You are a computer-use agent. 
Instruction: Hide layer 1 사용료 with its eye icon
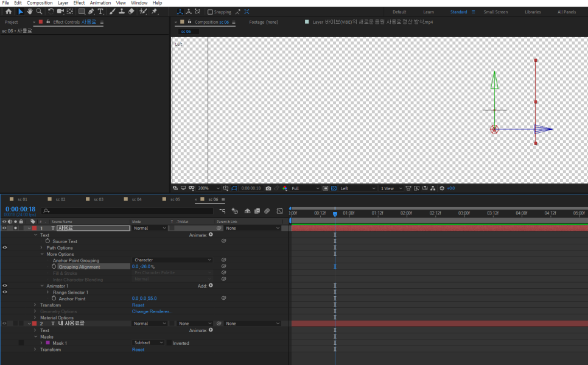(4, 229)
